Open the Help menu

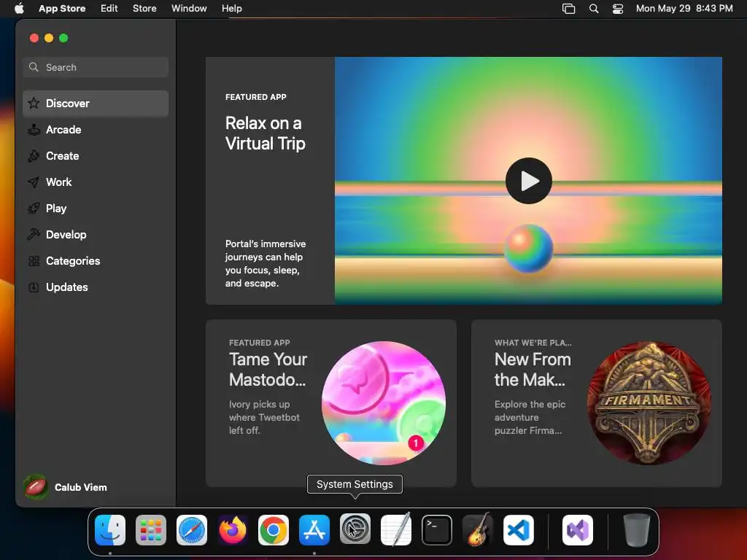coord(231,8)
